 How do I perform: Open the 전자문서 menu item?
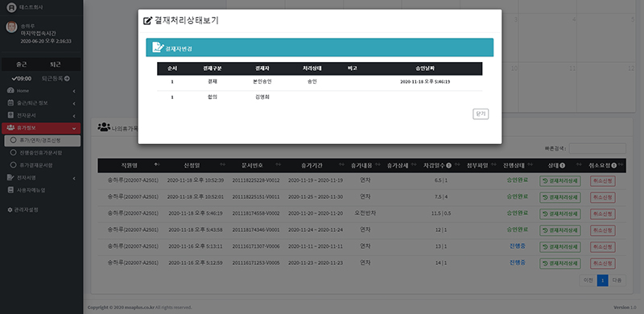(41, 115)
